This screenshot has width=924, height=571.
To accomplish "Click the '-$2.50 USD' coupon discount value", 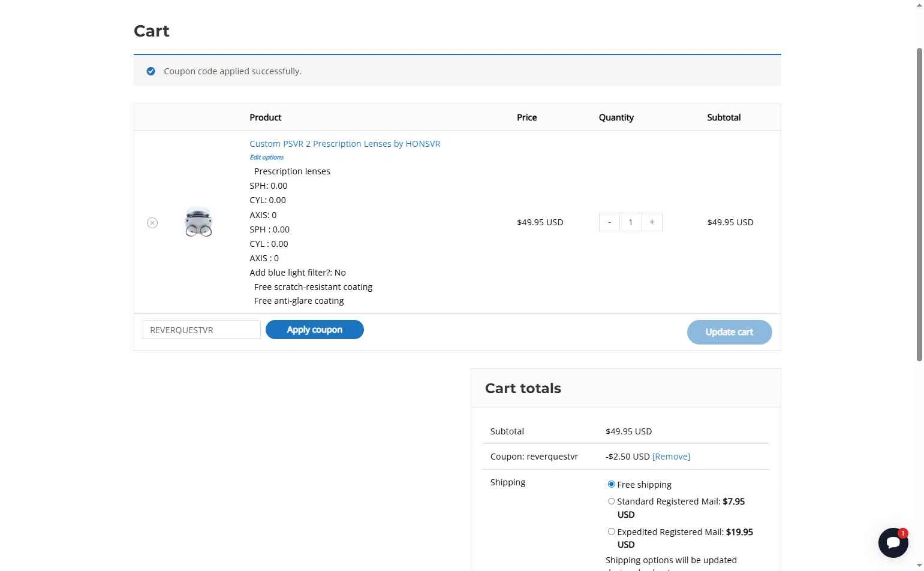I will pos(628,457).
